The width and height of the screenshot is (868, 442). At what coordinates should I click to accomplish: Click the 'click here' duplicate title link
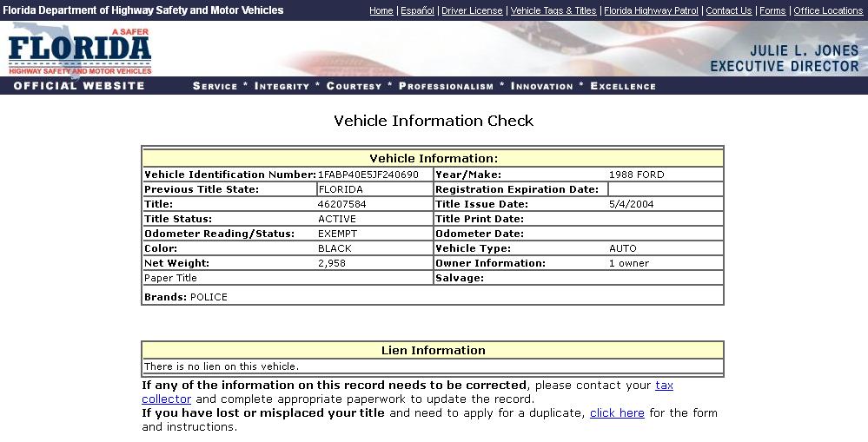[x=617, y=413]
